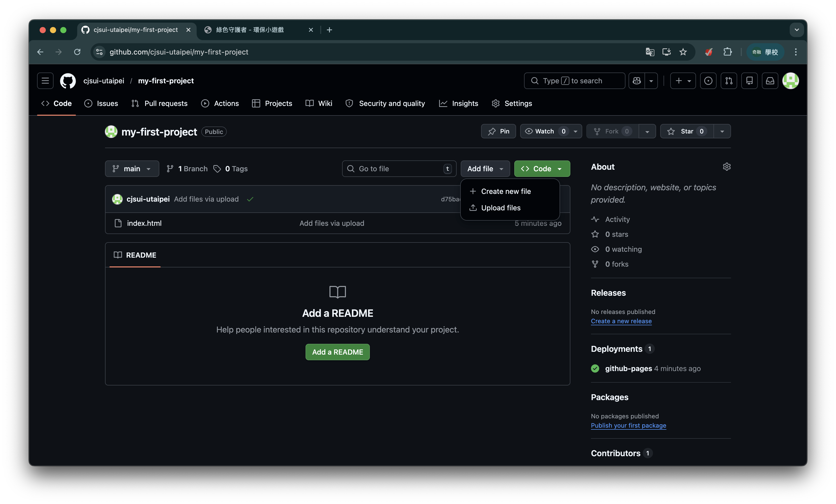The height and width of the screenshot is (504, 836).
Task: Open cjsui-utaipei owner breadcrumb link
Action: coord(103,81)
